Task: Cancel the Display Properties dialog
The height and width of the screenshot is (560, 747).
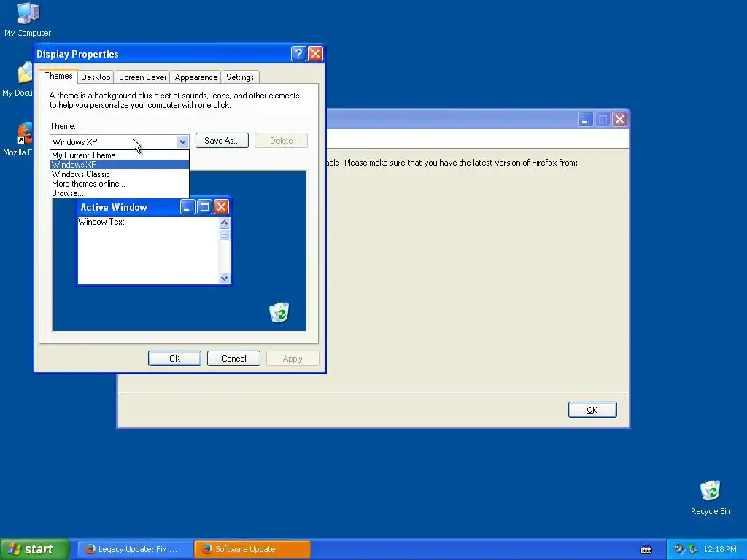Action: [x=233, y=359]
